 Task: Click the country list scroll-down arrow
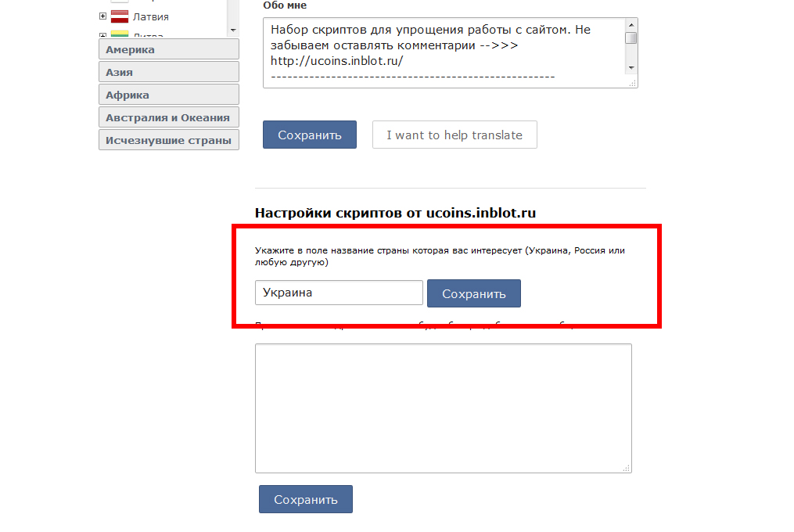click(x=232, y=30)
